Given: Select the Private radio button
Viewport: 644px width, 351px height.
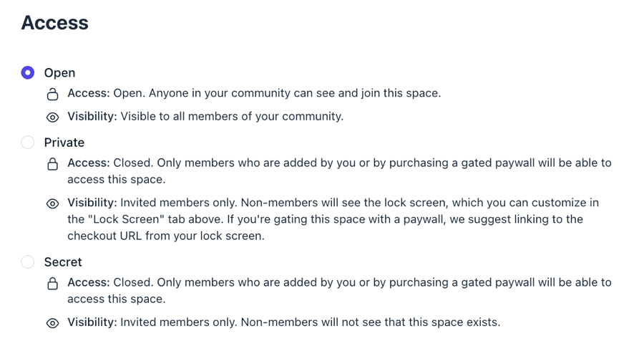Looking at the screenshot, I should click(28, 143).
